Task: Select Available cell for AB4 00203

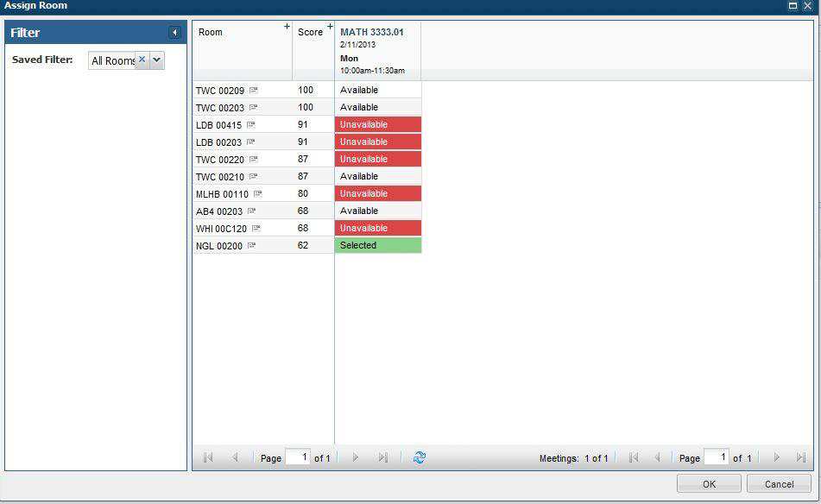Action: (377, 211)
